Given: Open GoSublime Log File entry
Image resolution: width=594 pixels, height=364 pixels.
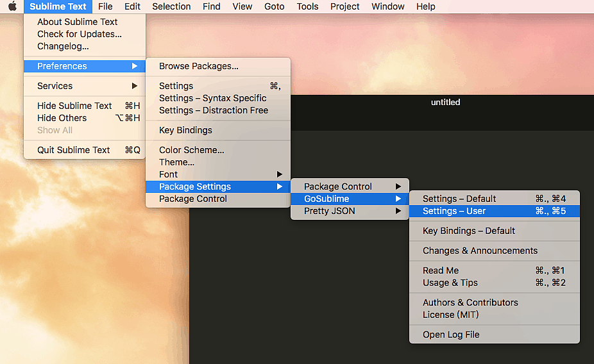Looking at the screenshot, I should point(451,335).
